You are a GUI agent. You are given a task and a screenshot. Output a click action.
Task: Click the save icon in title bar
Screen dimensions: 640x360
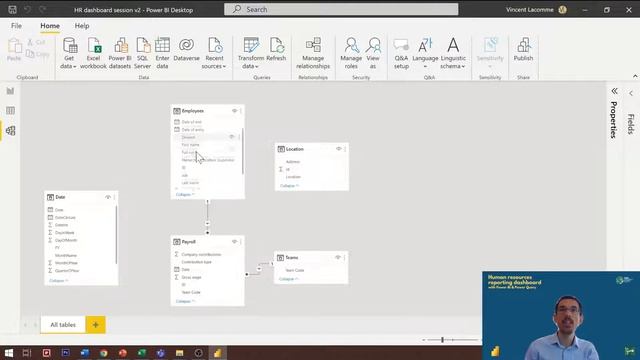click(x=13, y=9)
